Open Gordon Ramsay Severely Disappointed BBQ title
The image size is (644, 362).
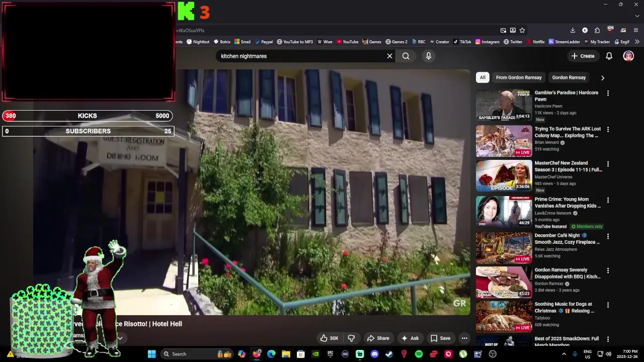tap(568, 274)
